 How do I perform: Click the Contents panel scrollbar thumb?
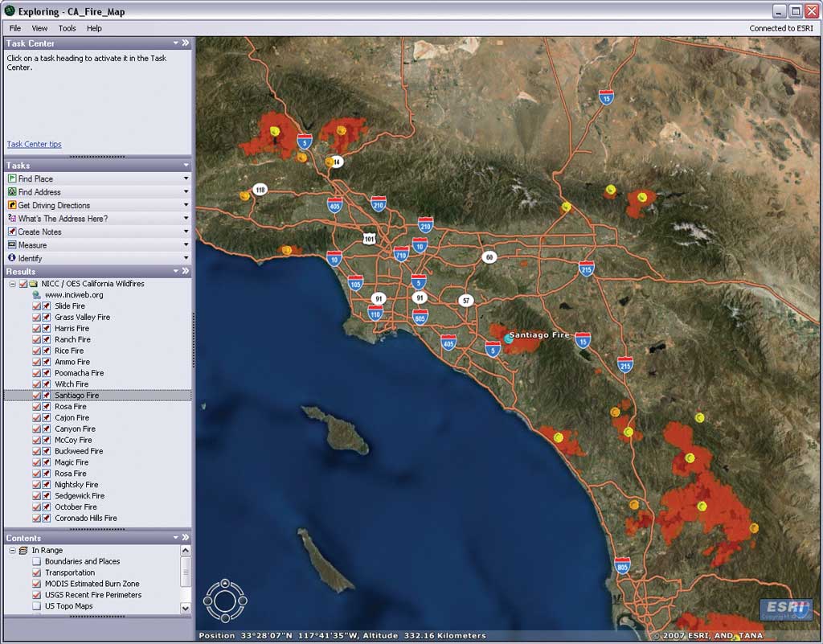(186, 572)
